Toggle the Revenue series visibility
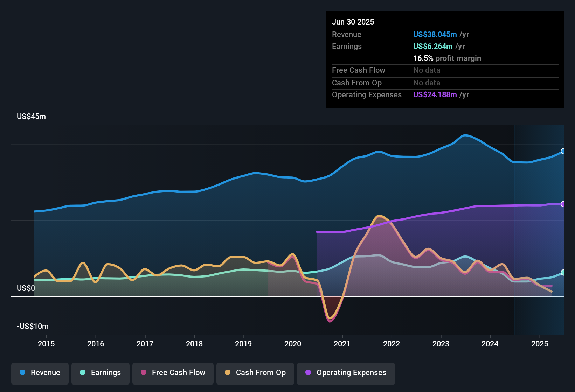The width and height of the screenshot is (575, 392). click(x=40, y=373)
